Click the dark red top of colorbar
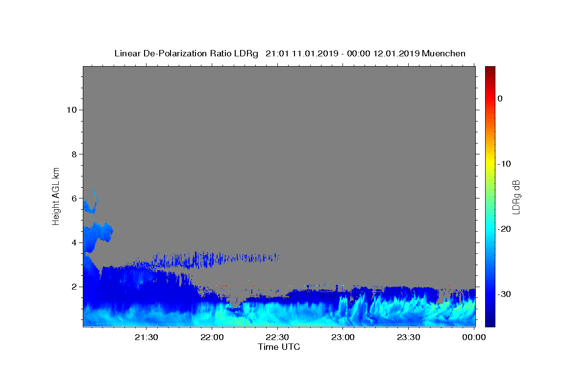This screenshot has height=392, width=588. click(x=490, y=70)
